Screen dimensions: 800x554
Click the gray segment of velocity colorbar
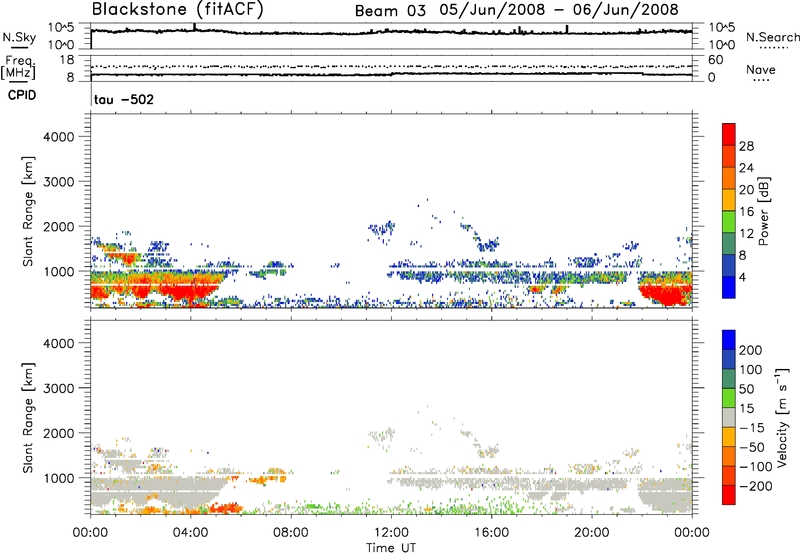729,418
